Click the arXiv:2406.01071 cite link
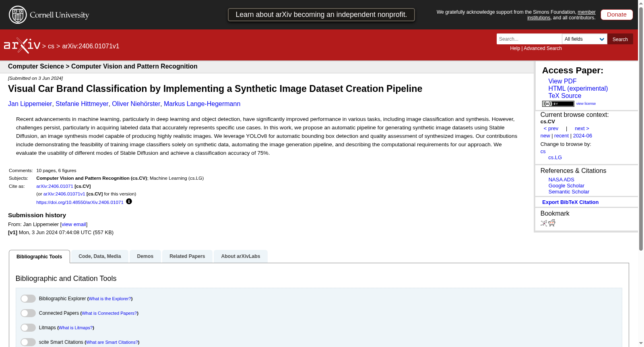 pyautogui.click(x=55, y=186)
